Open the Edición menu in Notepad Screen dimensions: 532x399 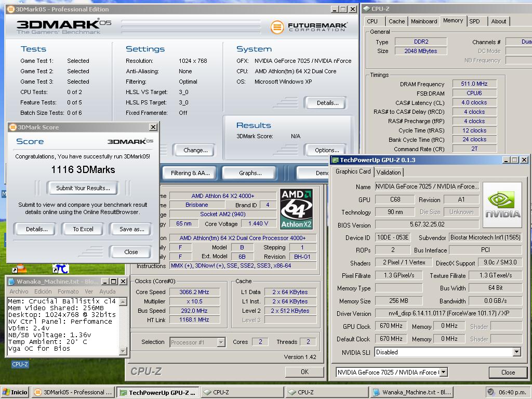[x=43, y=291]
